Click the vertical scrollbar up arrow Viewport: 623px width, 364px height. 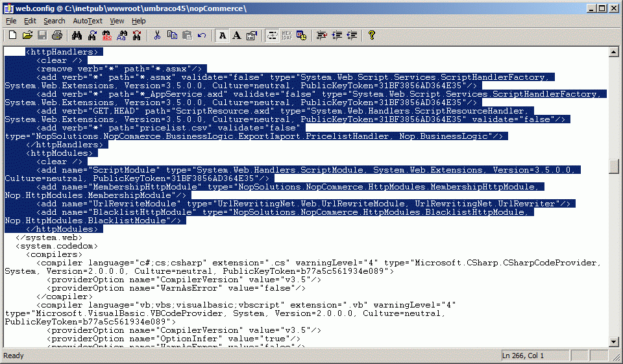tap(613, 52)
